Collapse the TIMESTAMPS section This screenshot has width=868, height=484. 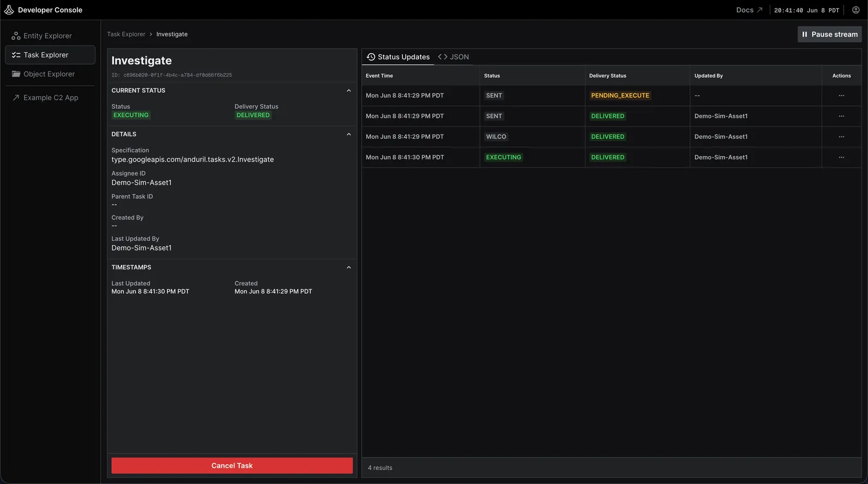[x=349, y=268]
